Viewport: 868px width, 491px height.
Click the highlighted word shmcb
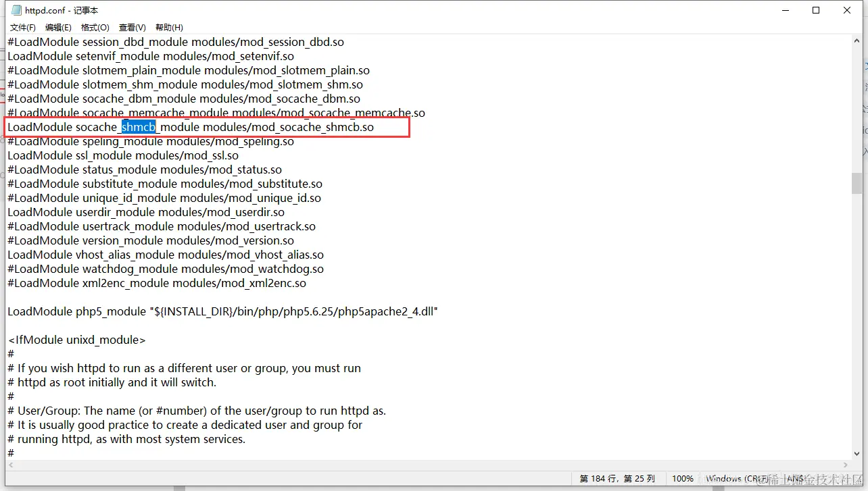(139, 127)
